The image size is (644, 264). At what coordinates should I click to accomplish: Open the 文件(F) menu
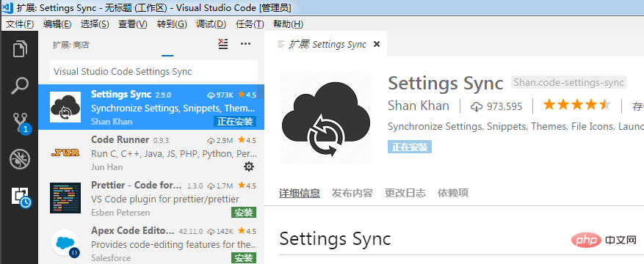click(x=20, y=24)
